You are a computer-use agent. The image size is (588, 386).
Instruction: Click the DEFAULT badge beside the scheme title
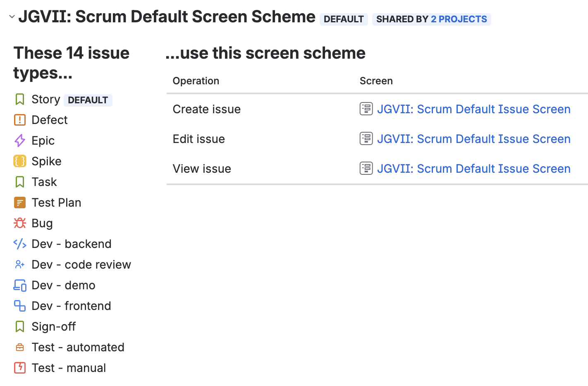coord(344,19)
